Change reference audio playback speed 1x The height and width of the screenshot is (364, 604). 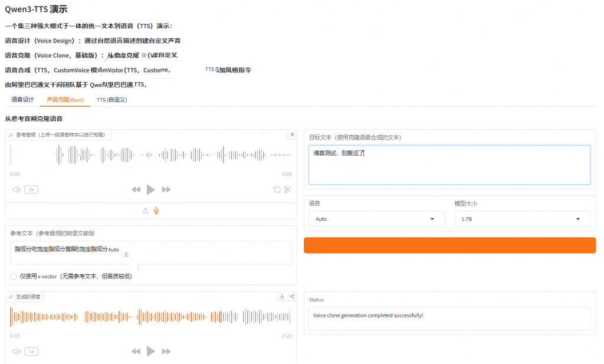[32, 189]
